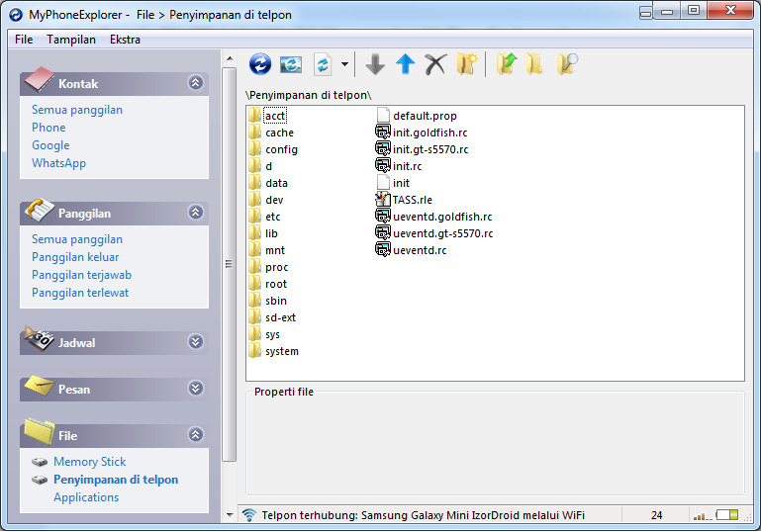Expand the Jadwal panel

click(196, 342)
